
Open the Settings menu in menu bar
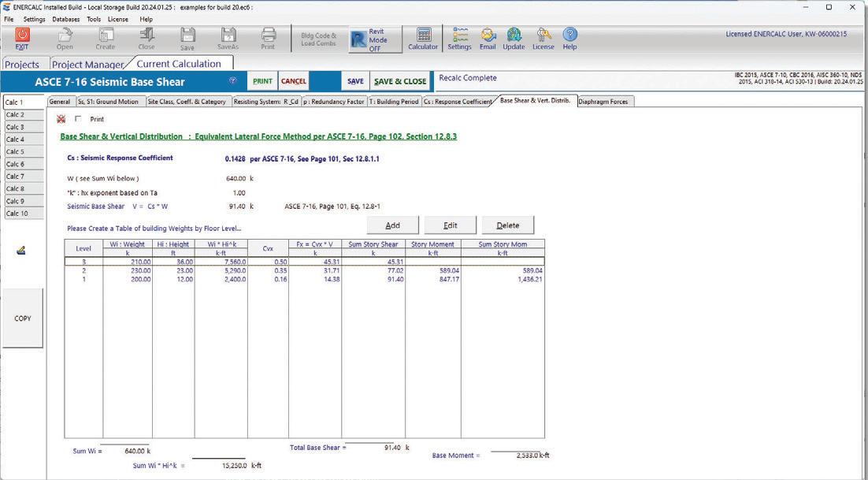(x=35, y=19)
